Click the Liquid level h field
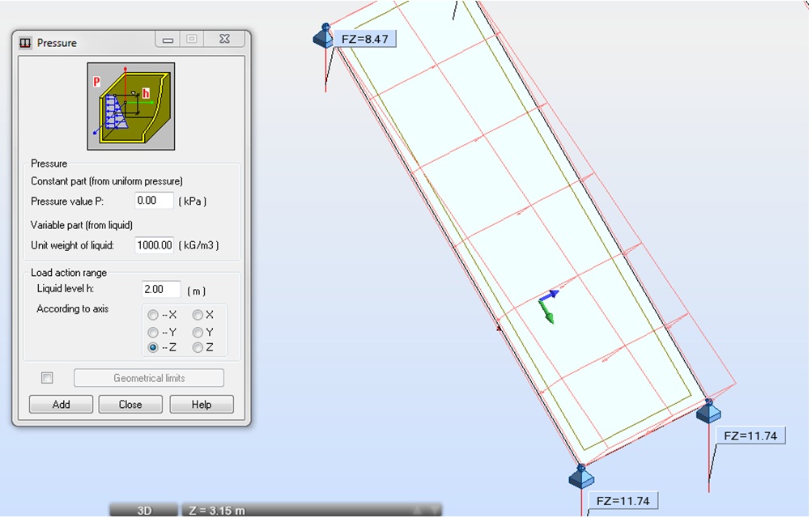The width and height of the screenshot is (812, 518). [x=161, y=289]
